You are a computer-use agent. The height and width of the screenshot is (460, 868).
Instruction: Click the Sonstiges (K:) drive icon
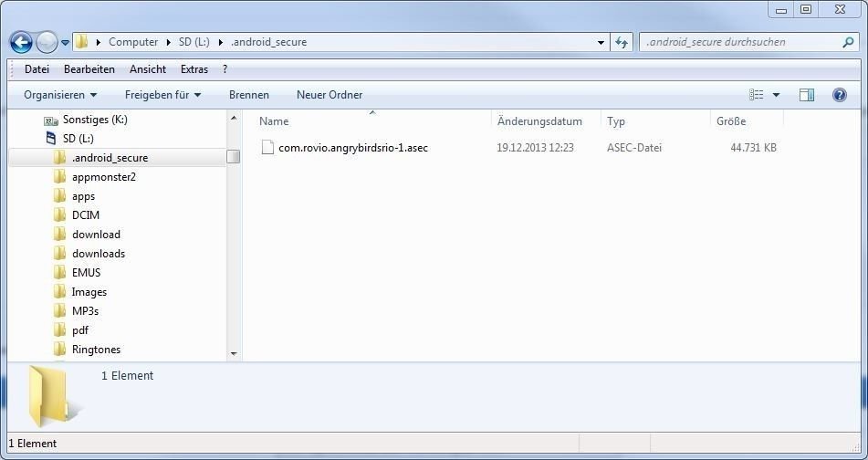click(51, 120)
